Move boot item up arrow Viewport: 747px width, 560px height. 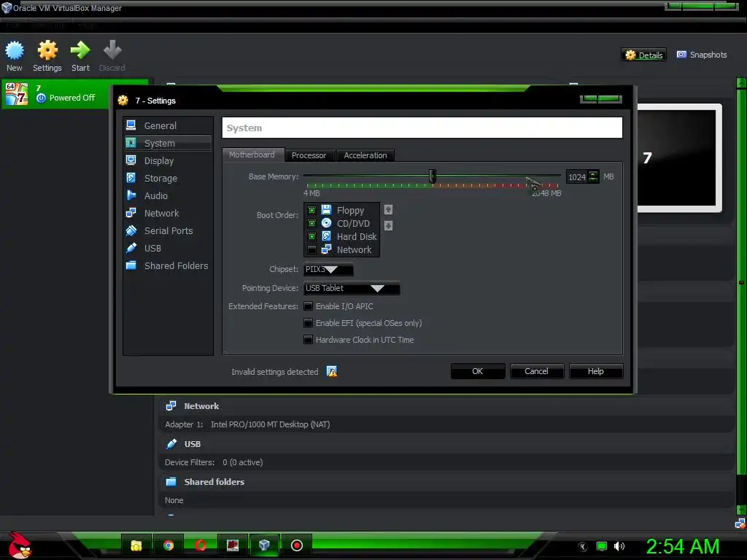(388, 209)
